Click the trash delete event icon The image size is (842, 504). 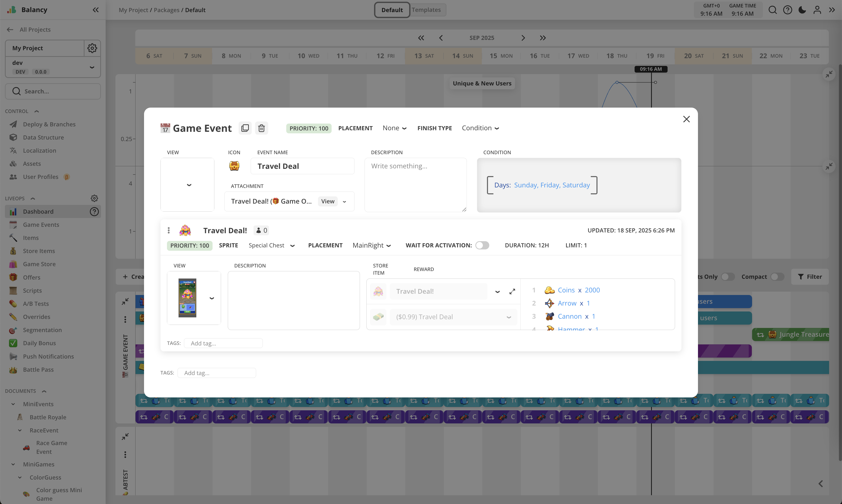261,128
